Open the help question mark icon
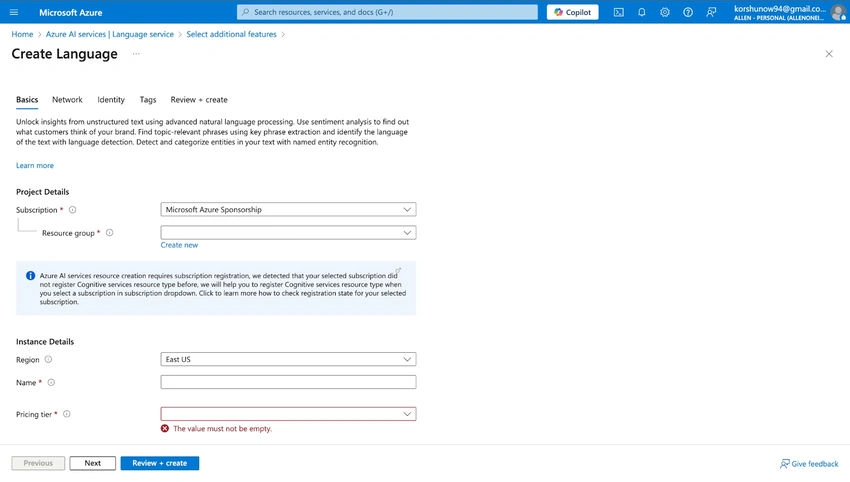Viewport: 850px width, 482px height. coord(688,12)
